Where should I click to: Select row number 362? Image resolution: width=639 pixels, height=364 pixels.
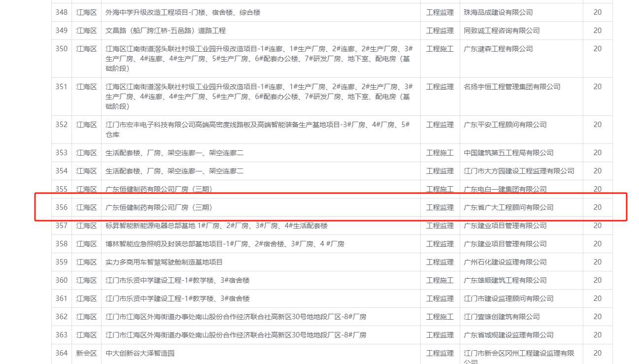coord(62,317)
